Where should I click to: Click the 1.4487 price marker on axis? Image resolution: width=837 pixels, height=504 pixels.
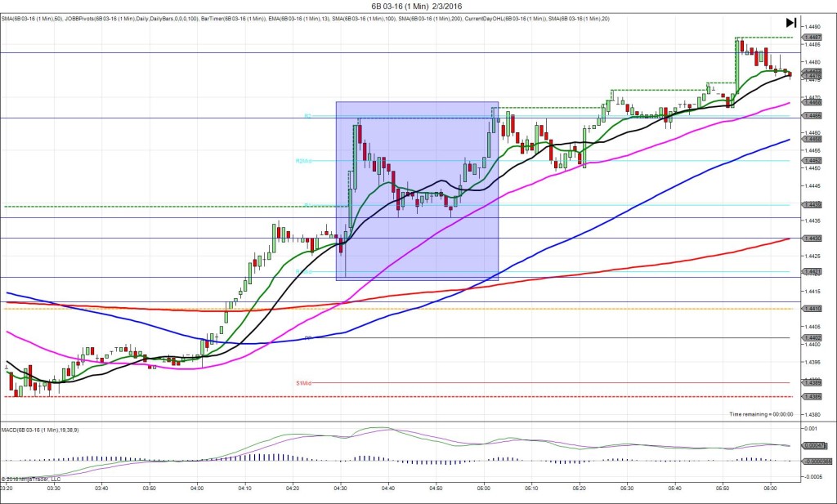(812, 38)
